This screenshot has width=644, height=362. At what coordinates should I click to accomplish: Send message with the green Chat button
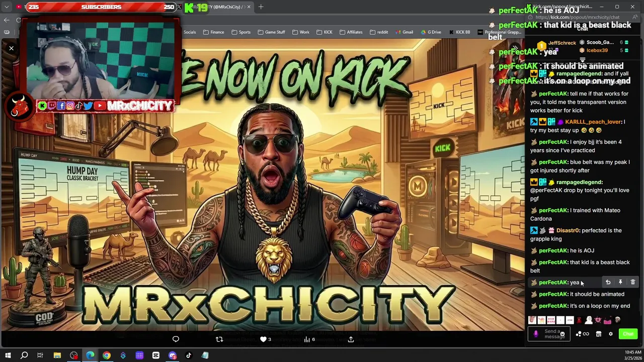[628, 334]
